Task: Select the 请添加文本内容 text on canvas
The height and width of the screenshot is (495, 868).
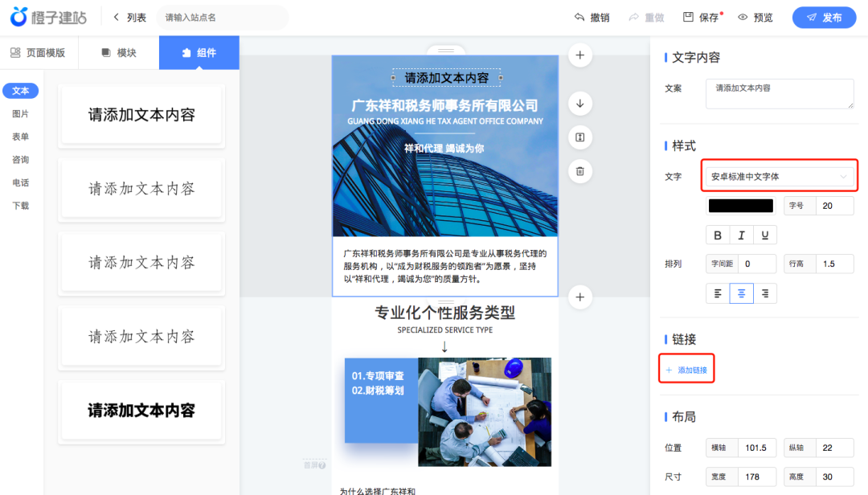Action: 447,78
